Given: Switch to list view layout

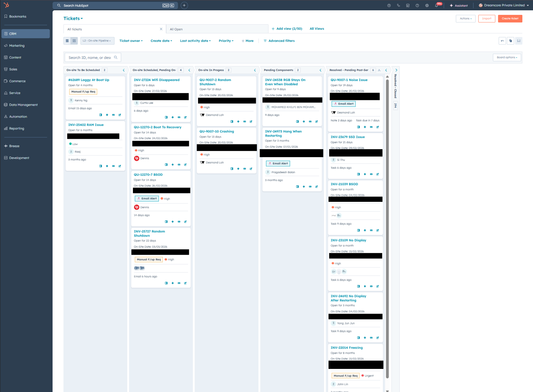Looking at the screenshot, I should [x=67, y=41].
